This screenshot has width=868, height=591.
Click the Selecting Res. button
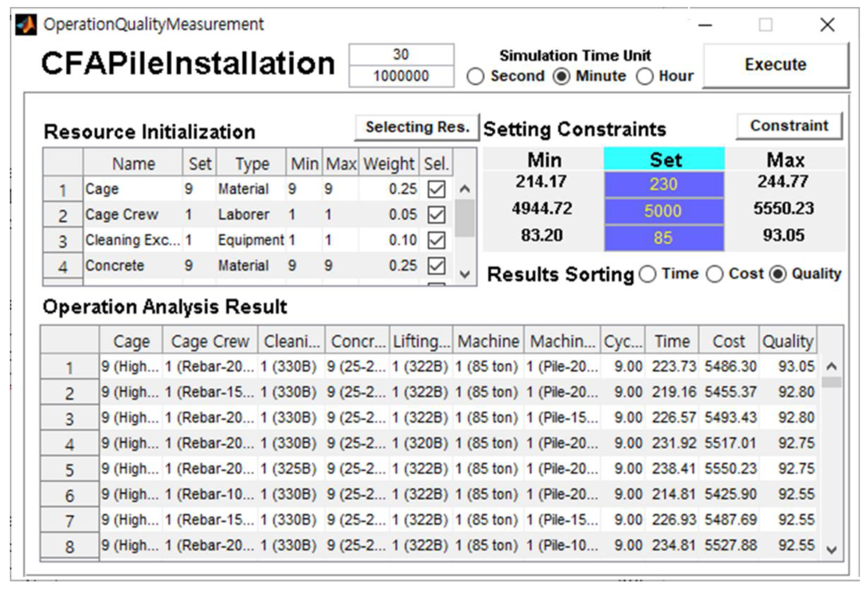pyautogui.click(x=417, y=127)
